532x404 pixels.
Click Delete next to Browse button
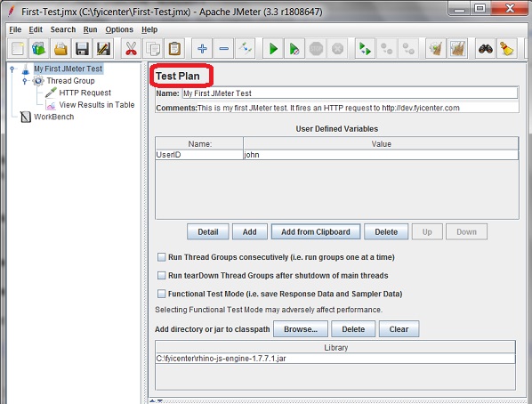pos(353,329)
